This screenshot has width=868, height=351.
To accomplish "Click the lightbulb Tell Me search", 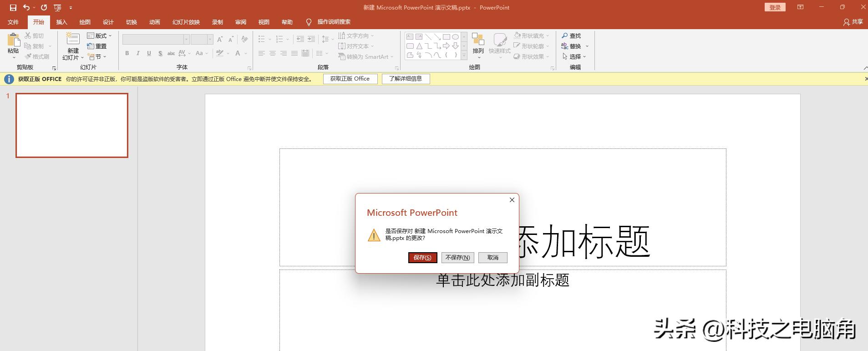I will (309, 22).
